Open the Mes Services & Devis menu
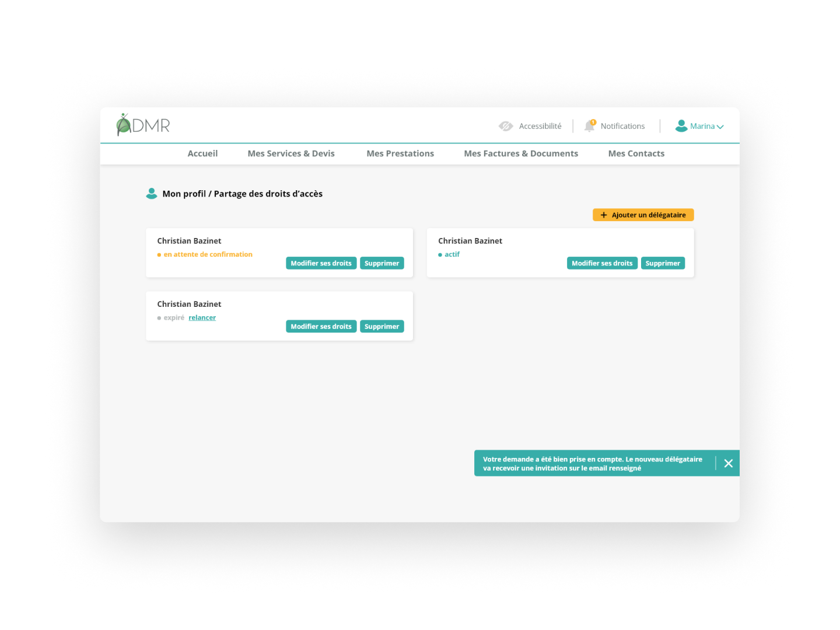Image resolution: width=840 pixels, height=630 pixels. coord(290,153)
